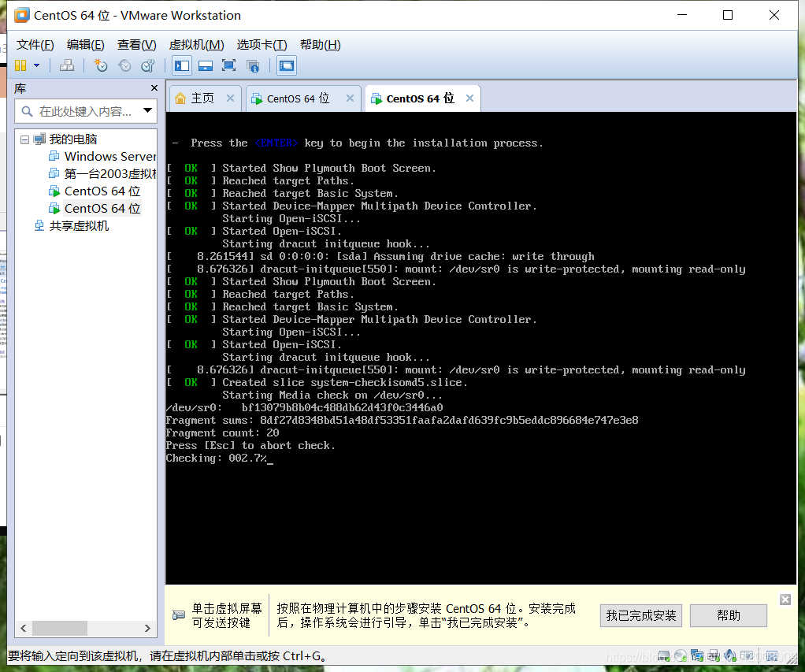Click the 我已完成安装 button
The width and height of the screenshot is (805, 672).
pos(640,615)
